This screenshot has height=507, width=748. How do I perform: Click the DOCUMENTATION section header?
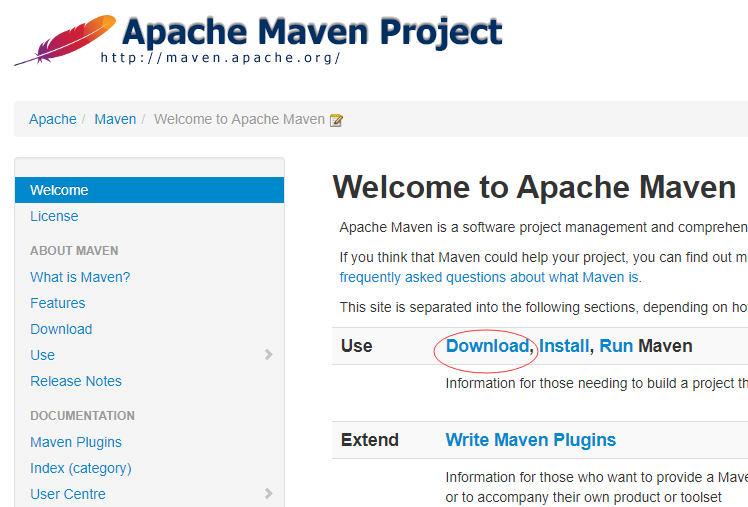click(x=82, y=416)
